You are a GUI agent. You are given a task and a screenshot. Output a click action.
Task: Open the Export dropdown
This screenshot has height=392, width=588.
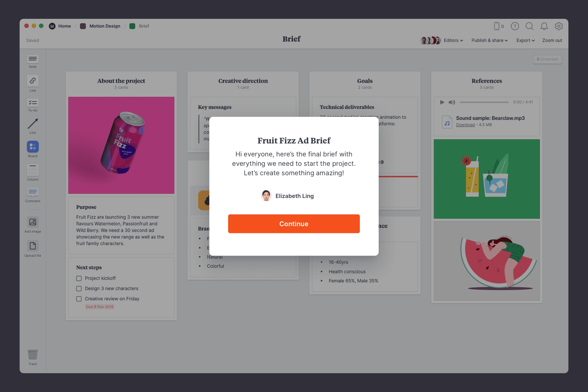tap(525, 40)
